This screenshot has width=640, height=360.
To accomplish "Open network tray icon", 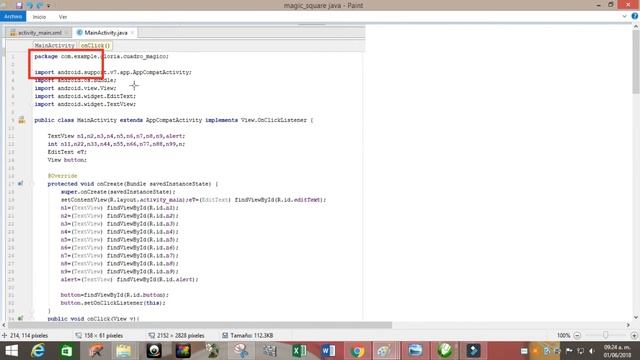I will tap(580, 351).
